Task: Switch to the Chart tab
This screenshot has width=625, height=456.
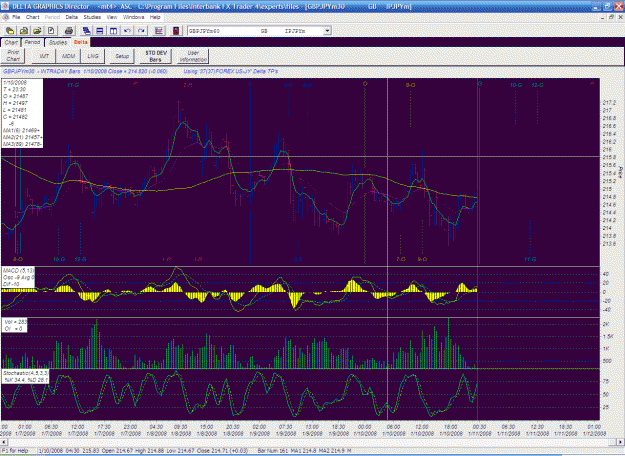Action: click(11, 42)
